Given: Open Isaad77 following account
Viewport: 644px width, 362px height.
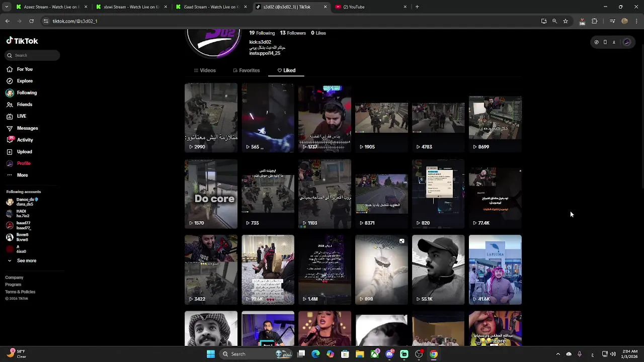Looking at the screenshot, I should click(19, 225).
